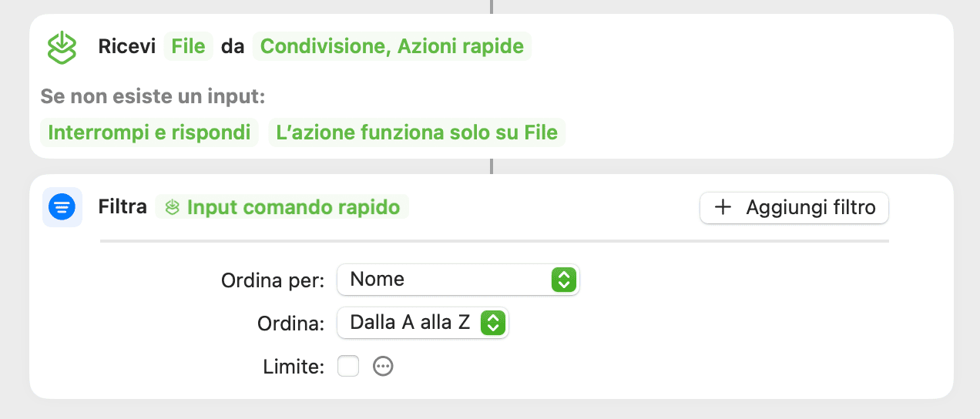This screenshot has height=419, width=980.
Task: Click the Ricevi action title
Action: [x=127, y=46]
